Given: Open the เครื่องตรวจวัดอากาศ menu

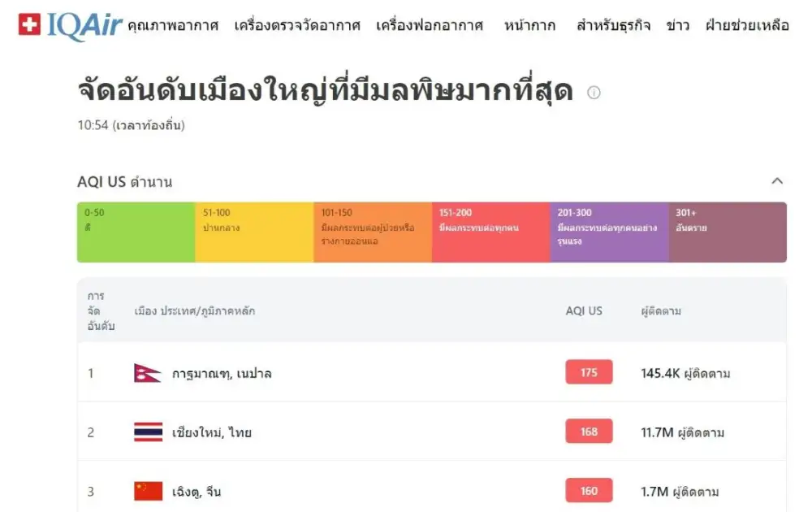Looking at the screenshot, I should (x=297, y=25).
